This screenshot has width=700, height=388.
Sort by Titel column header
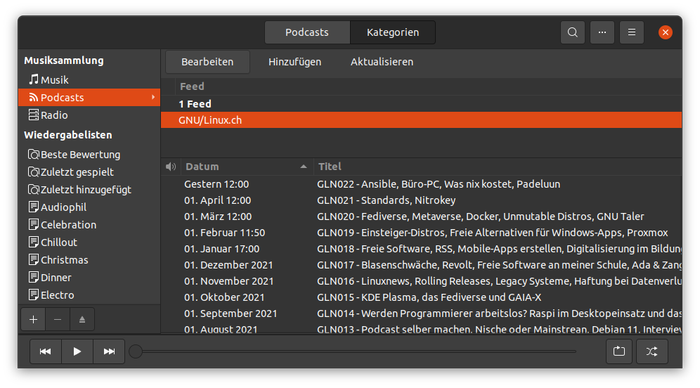(x=497, y=167)
